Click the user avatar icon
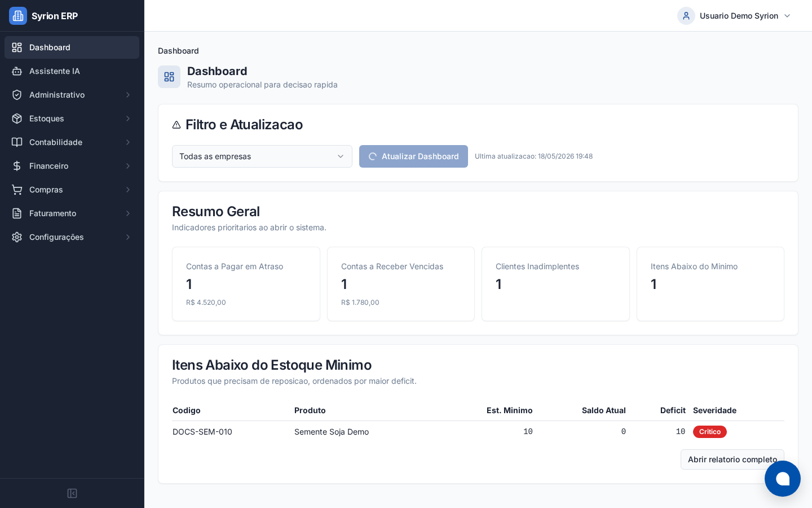 pos(686,16)
